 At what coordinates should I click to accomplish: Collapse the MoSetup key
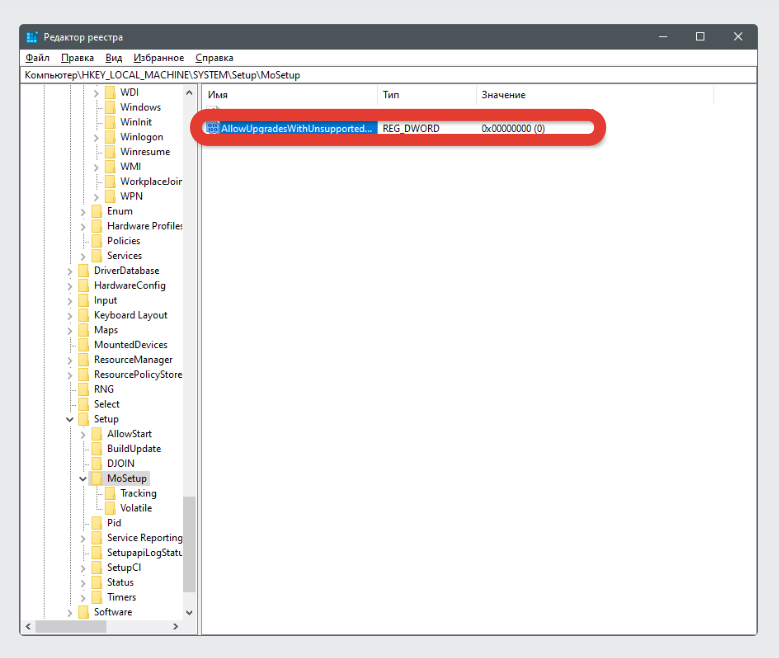(x=83, y=479)
